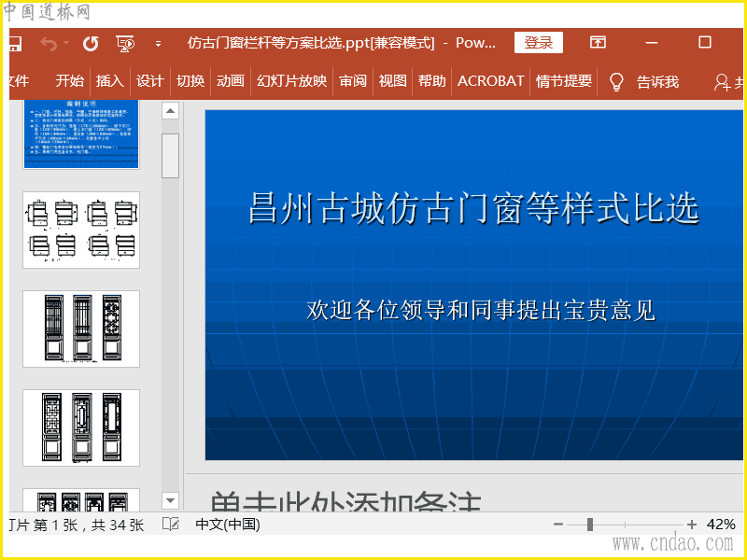Click the 告诉我 search field text
The height and width of the screenshot is (560, 747).
pyautogui.click(x=657, y=82)
